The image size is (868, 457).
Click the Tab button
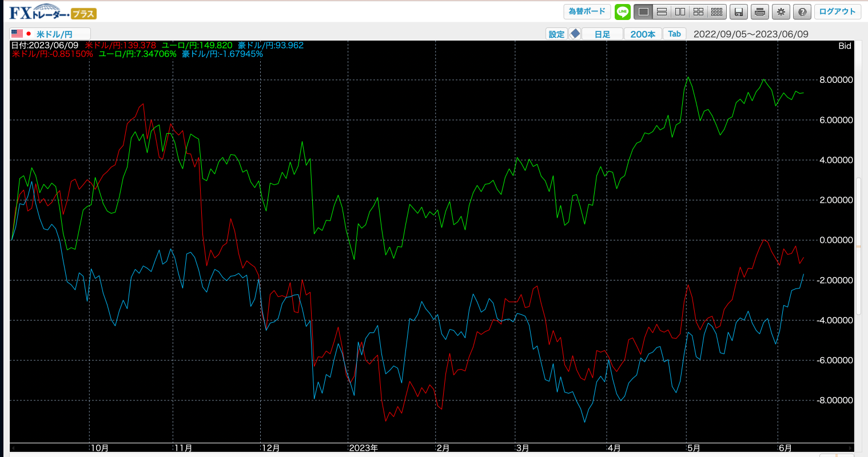click(x=675, y=34)
